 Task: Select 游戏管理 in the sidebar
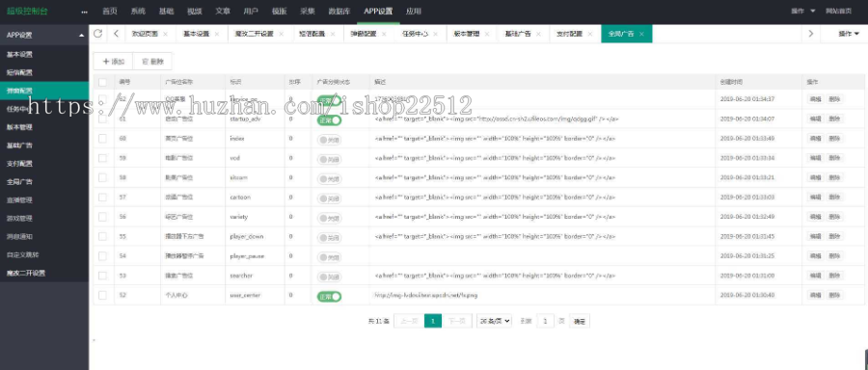pos(44,218)
